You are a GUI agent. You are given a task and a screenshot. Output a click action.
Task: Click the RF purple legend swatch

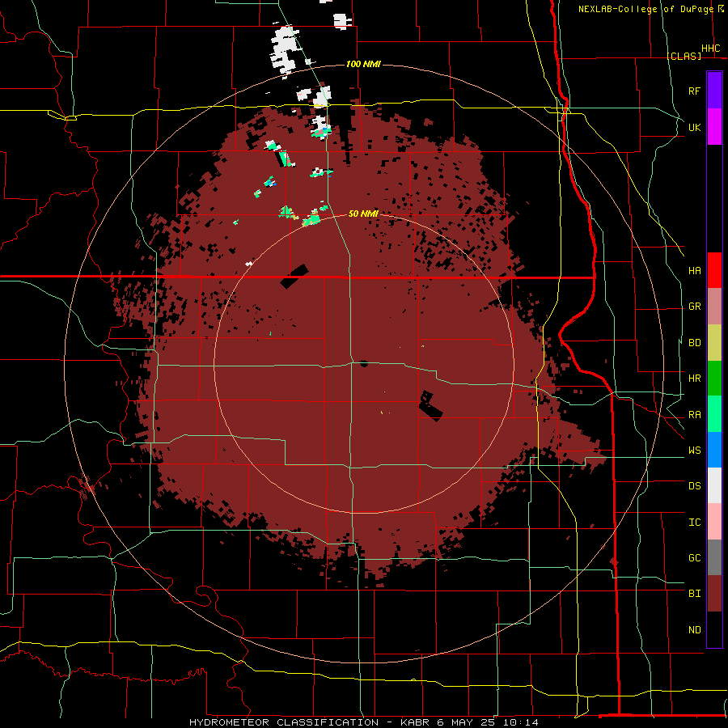[714, 91]
